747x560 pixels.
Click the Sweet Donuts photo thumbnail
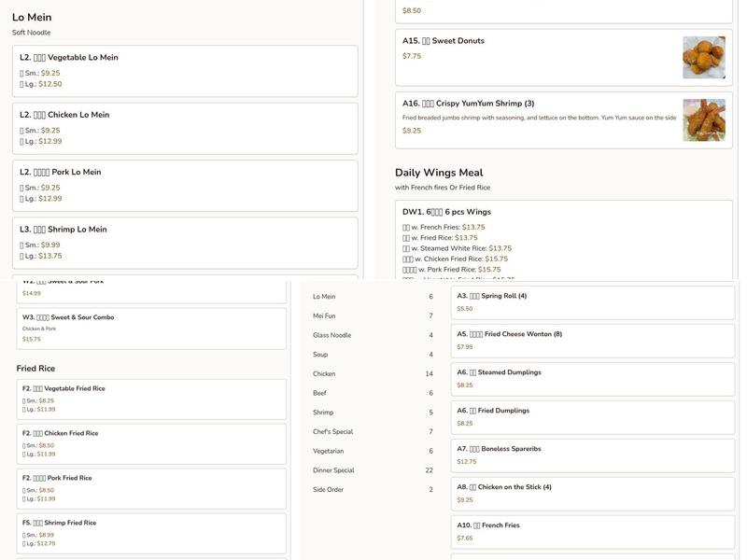[x=703, y=57]
